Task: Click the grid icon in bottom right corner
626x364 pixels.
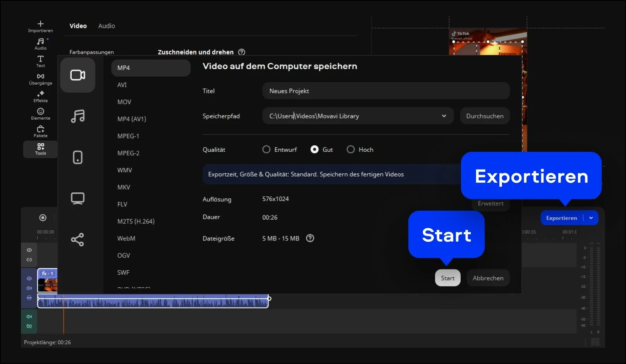Action: [x=595, y=342]
